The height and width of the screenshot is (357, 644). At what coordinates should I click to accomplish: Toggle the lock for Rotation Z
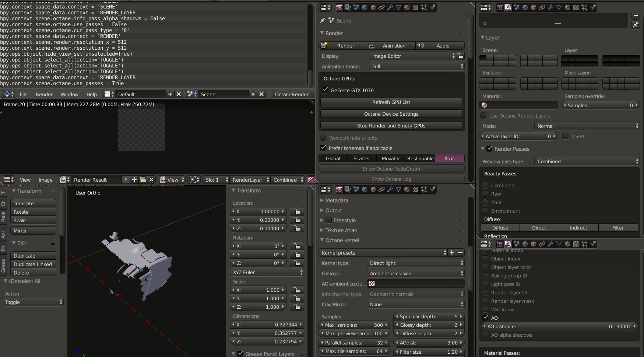(297, 263)
